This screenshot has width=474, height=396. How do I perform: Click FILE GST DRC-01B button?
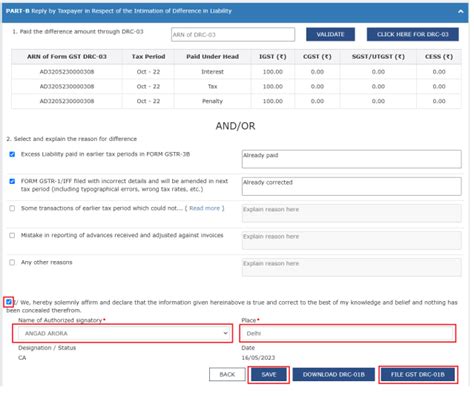coord(418,374)
